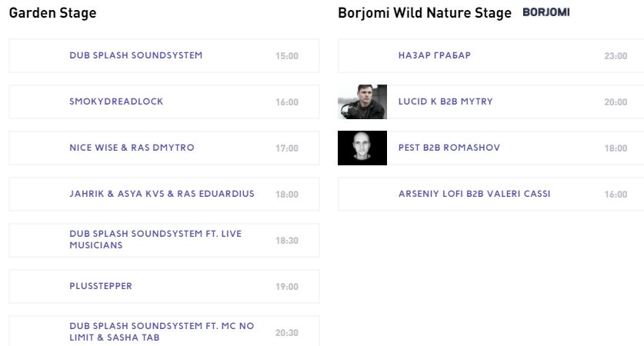644x346 pixels.
Task: Open Lucid K b2b Mytry artist photo
Action: pos(362,101)
